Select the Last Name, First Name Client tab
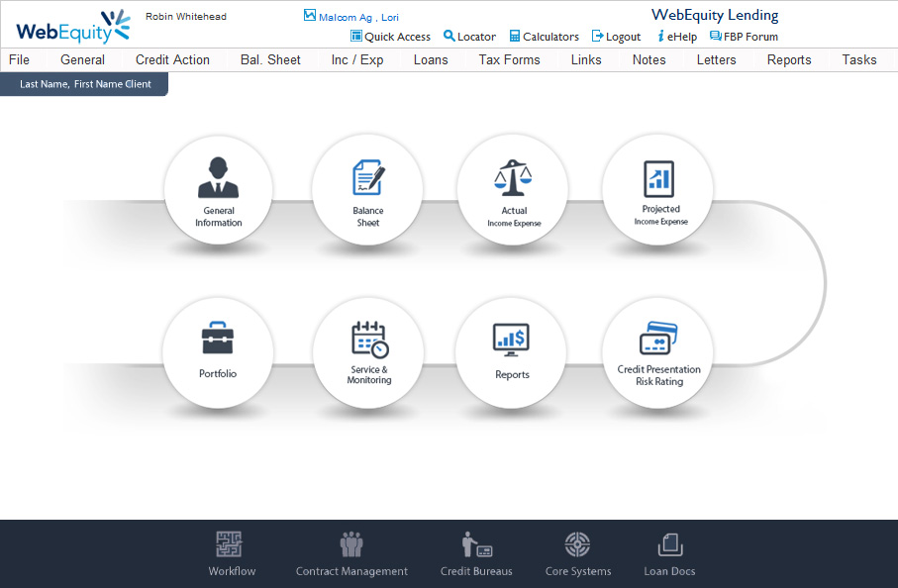 click(85, 85)
